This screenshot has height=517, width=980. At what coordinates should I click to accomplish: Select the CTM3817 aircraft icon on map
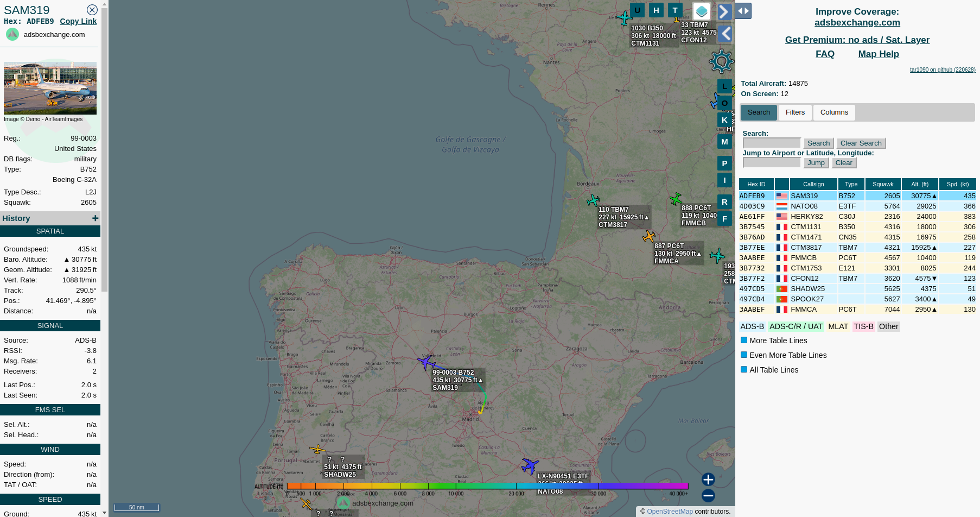point(593,200)
